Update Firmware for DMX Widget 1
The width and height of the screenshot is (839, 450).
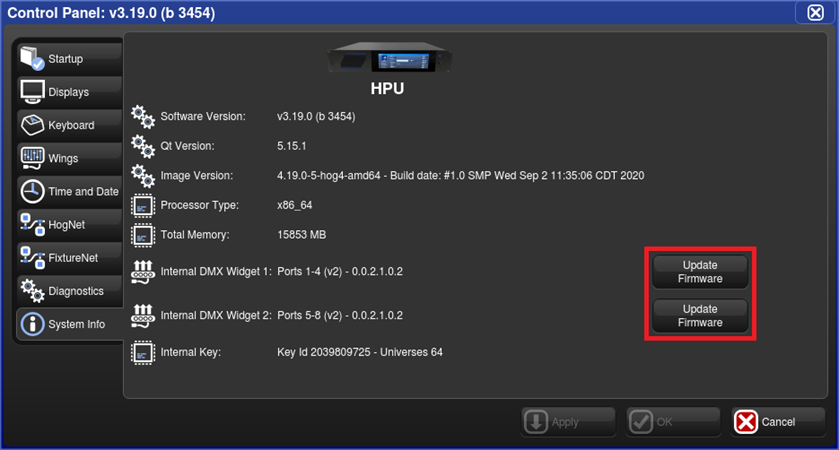pyautogui.click(x=700, y=272)
